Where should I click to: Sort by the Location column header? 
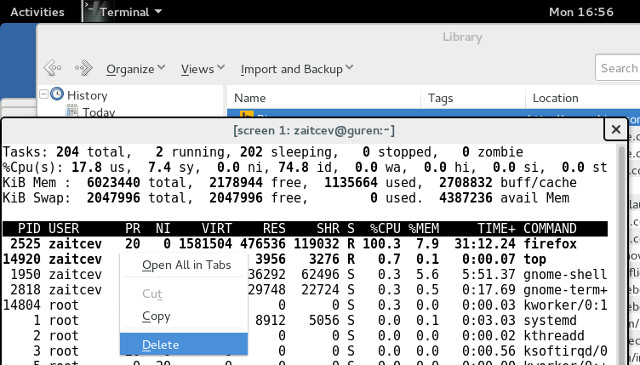click(556, 98)
